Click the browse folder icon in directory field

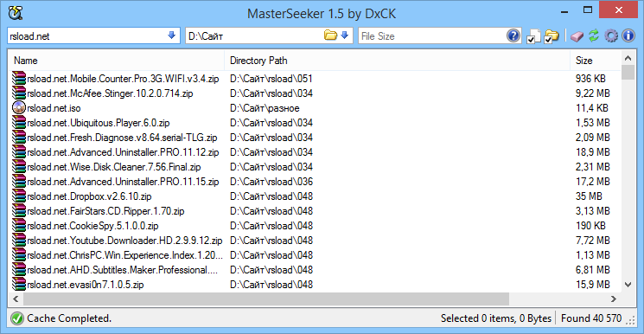click(x=330, y=35)
